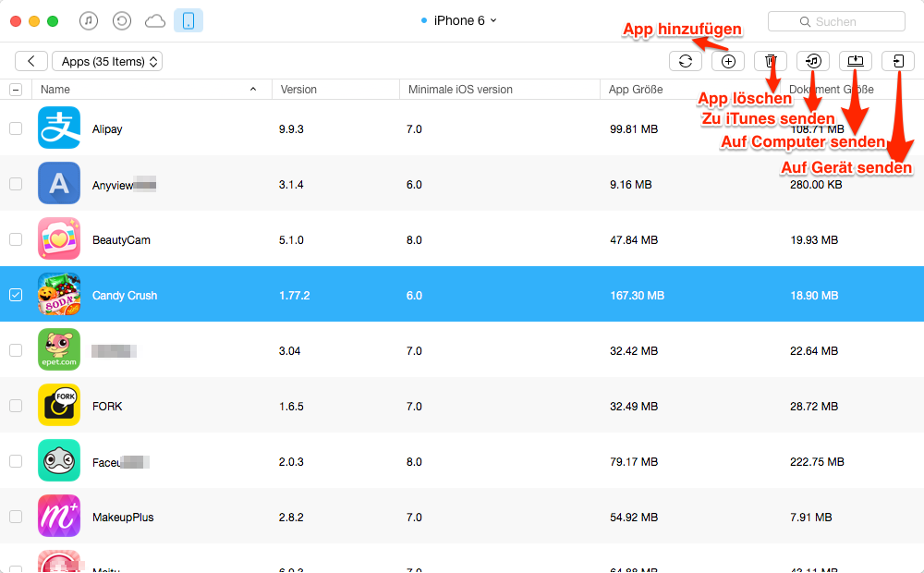Screen dimensions: 924x573
Task: Click the 167.30 MB app size
Action: pos(637,296)
